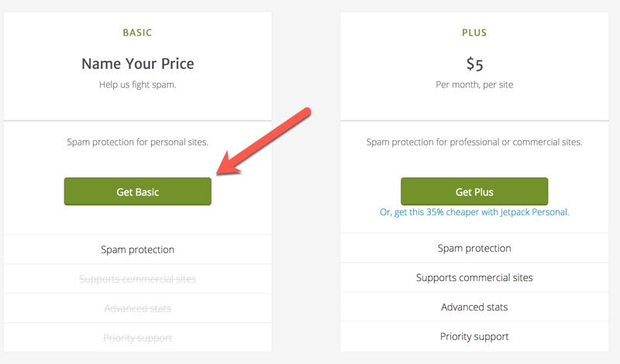Click the PLUS plan label
The image size is (620, 364).
(474, 33)
